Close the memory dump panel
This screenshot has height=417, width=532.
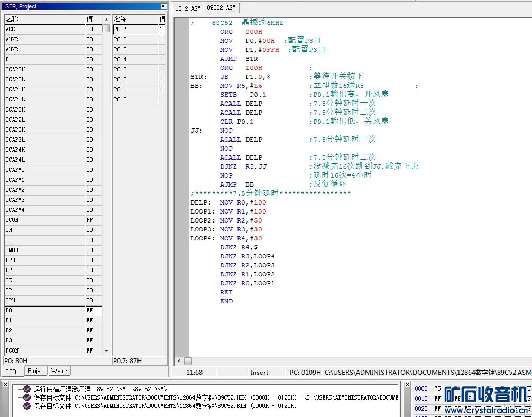tap(408, 384)
